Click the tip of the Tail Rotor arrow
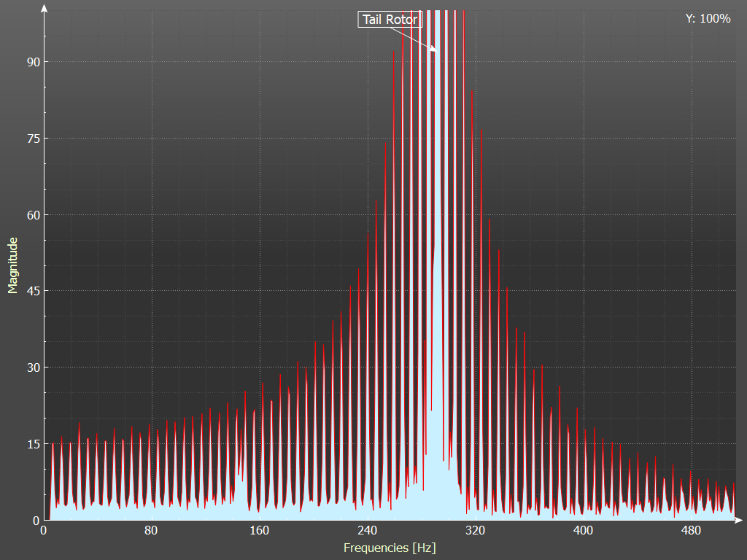The height and width of the screenshot is (560, 747). [436, 51]
